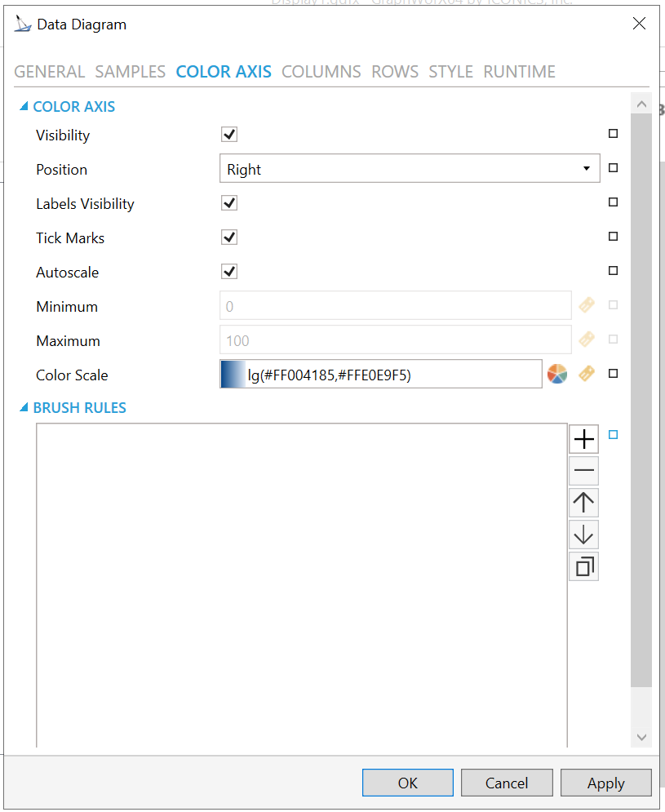This screenshot has height=812, width=665.
Task: Toggle the Labels Visibility checkbox
Action: 229,203
